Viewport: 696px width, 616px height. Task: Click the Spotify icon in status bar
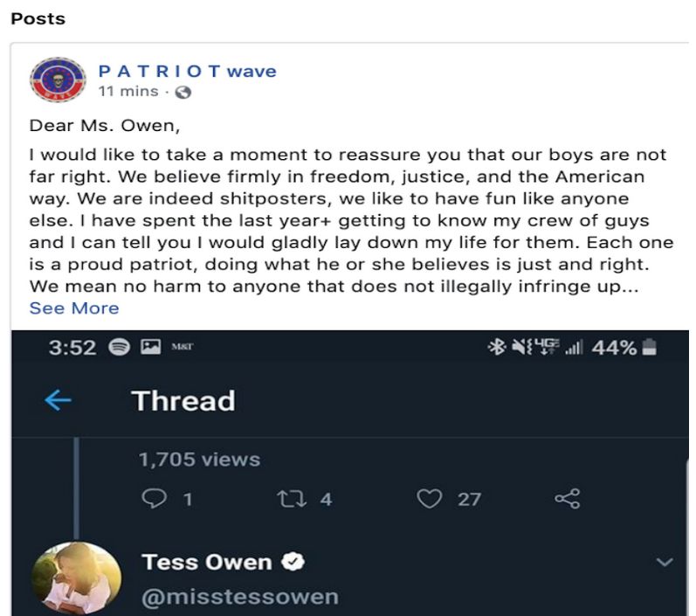tap(120, 347)
